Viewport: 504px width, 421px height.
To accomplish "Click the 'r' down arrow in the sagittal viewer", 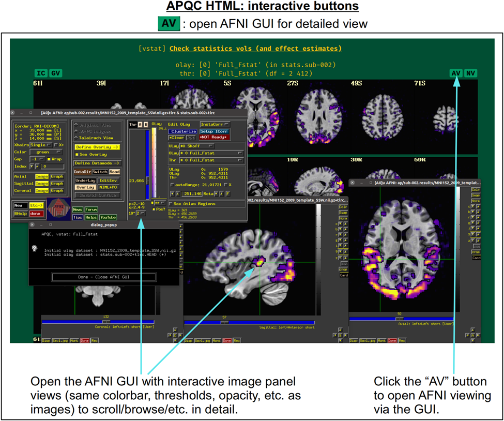I will [340, 234].
